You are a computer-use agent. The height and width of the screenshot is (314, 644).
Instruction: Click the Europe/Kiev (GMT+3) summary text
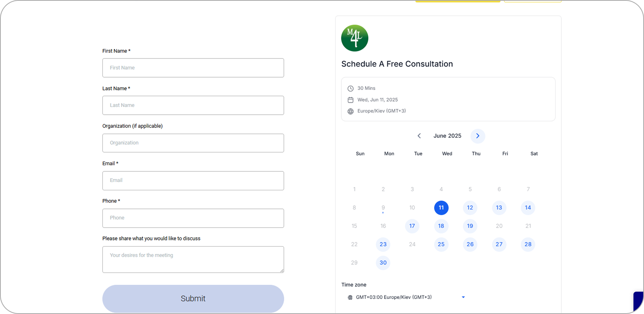[381, 111]
